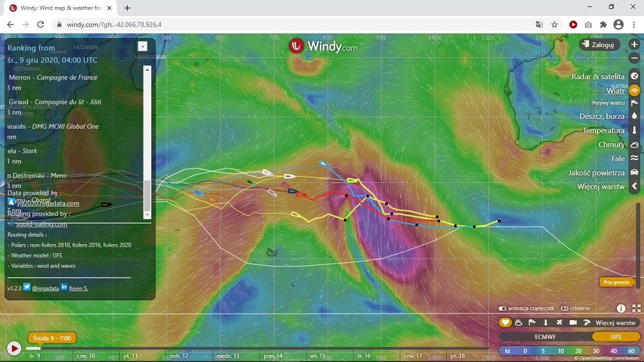
Task: Click the Zaloguj login button
Action: click(x=600, y=44)
